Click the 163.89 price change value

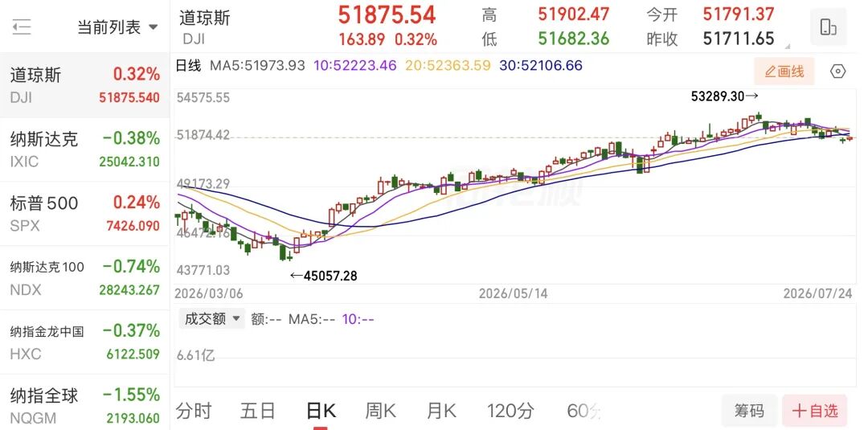362,39
